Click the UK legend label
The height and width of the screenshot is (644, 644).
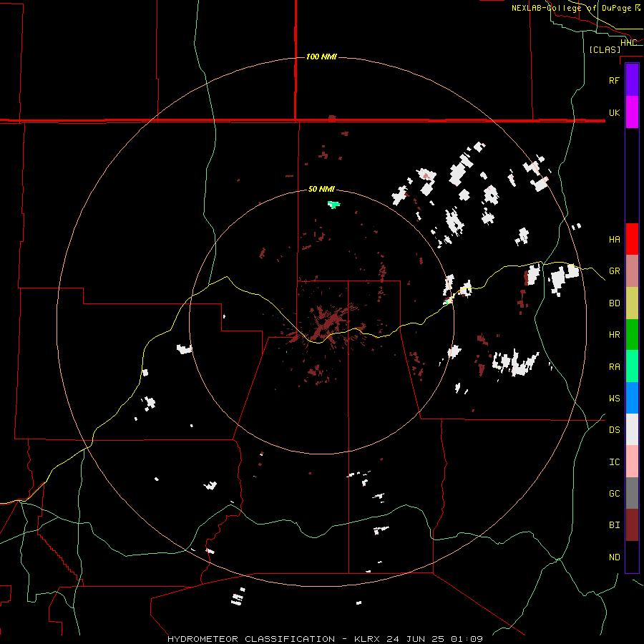click(x=614, y=112)
